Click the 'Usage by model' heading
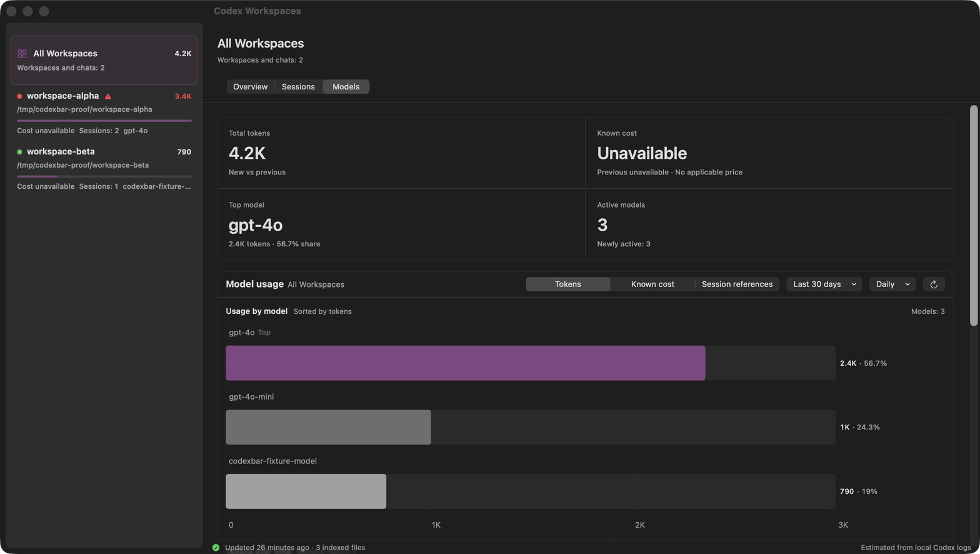 (x=256, y=311)
